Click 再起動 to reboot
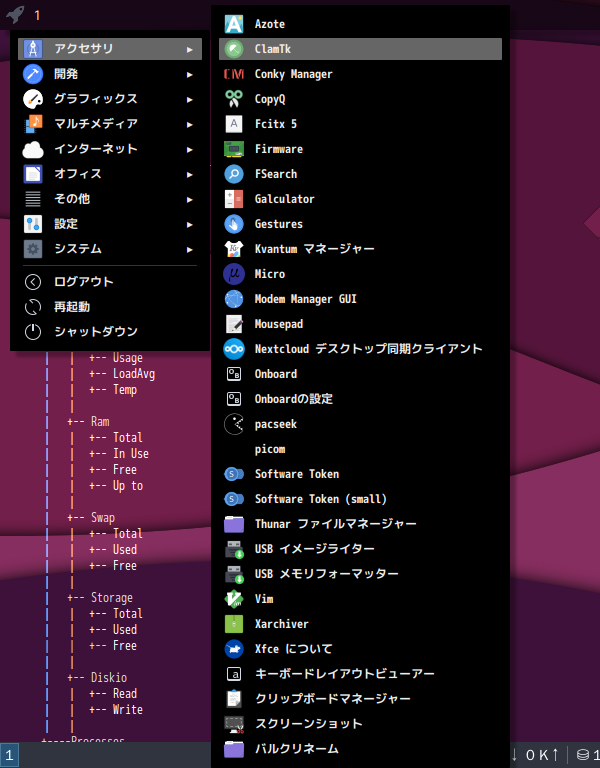Viewport: 600px width, 768px height. click(x=110, y=307)
